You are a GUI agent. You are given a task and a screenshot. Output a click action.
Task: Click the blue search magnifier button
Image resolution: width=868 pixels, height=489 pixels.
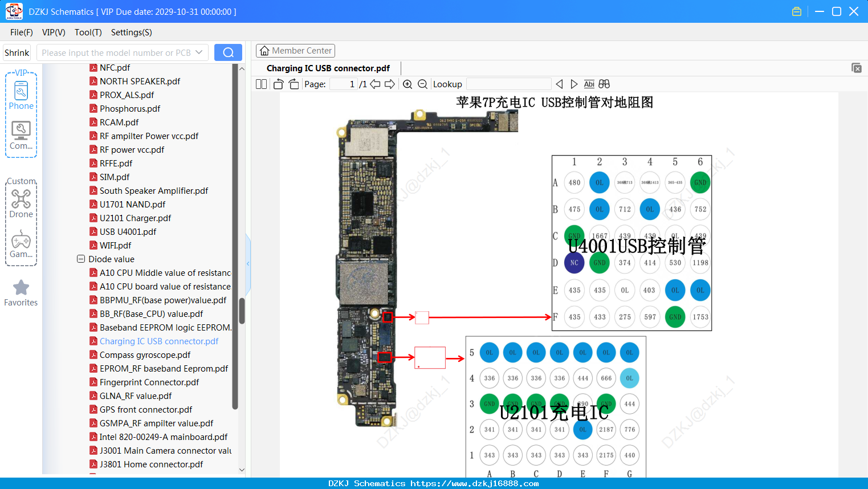pyautogui.click(x=228, y=52)
